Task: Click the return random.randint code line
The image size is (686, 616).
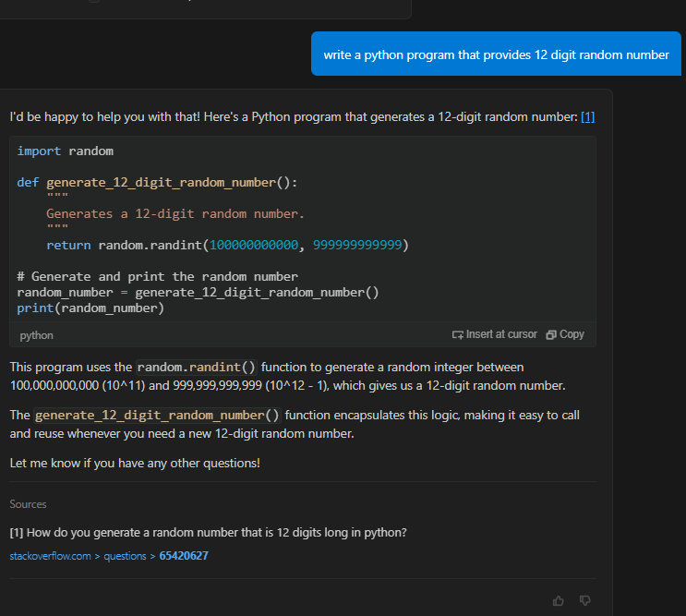Action: [x=227, y=245]
